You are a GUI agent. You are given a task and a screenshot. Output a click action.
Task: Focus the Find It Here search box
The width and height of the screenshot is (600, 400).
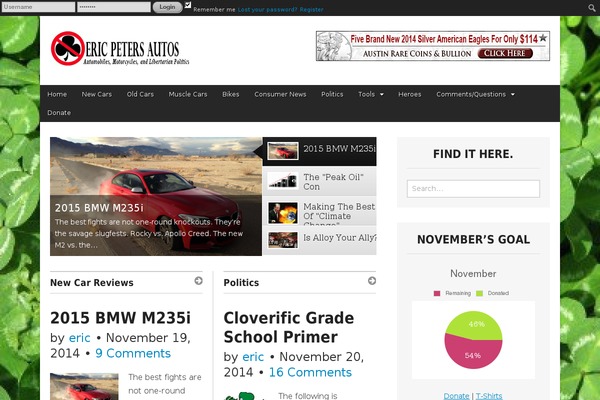point(473,189)
